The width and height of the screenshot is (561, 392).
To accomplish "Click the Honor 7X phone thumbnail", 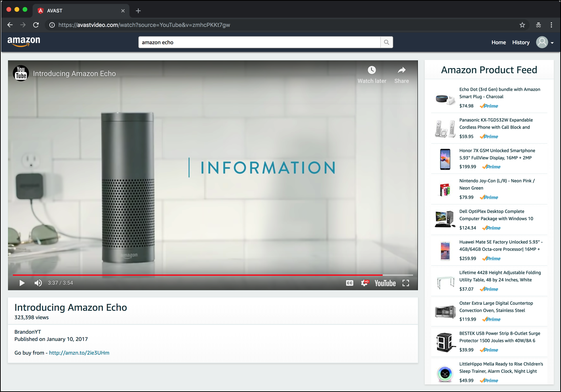I will click(445, 159).
